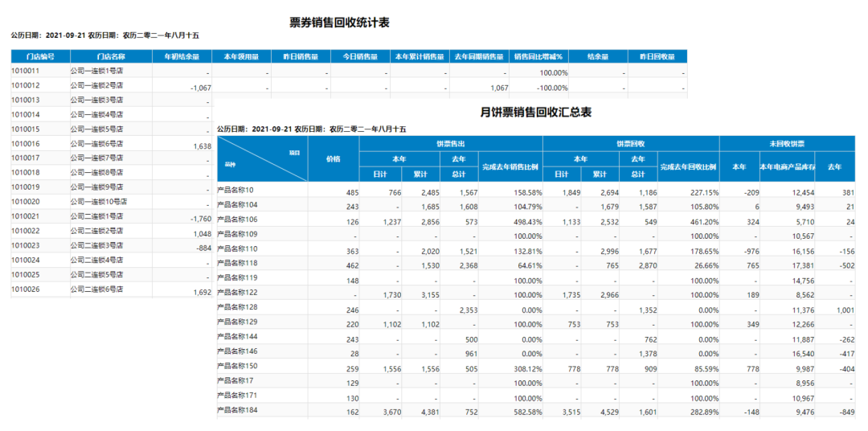Click the 票券销售回收统计表 title
The width and height of the screenshot is (868, 431).
point(340,23)
